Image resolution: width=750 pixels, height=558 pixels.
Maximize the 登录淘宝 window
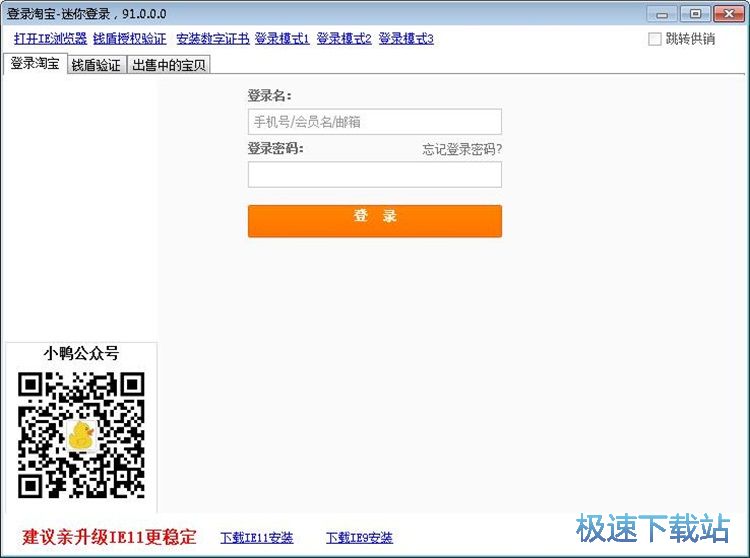coord(695,13)
